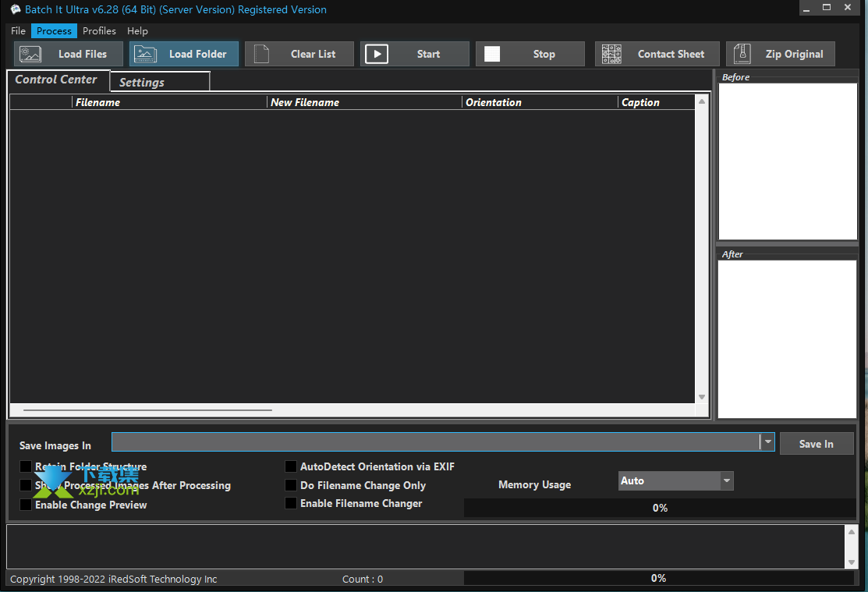868x592 pixels.
Task: Enable Retain Folder Structure checkbox
Action: point(26,466)
